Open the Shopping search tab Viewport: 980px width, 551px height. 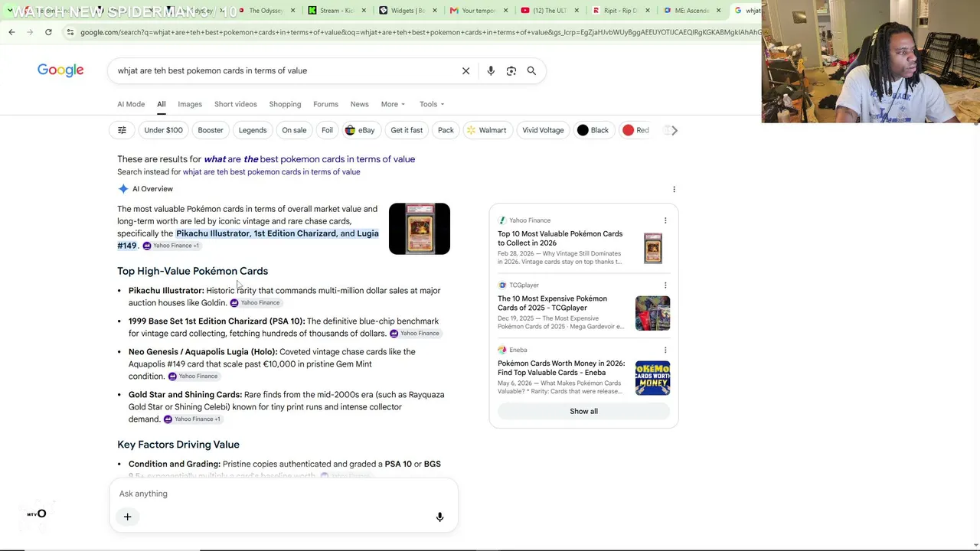tap(285, 104)
